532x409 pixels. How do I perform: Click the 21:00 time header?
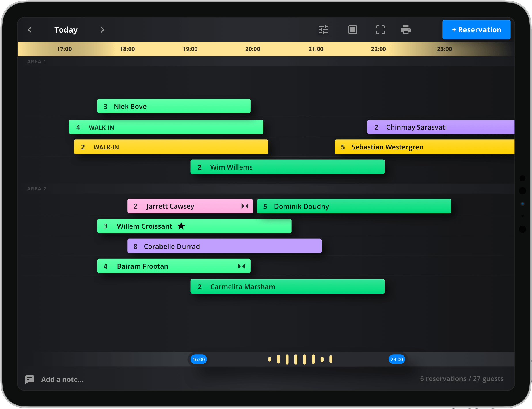click(x=316, y=49)
